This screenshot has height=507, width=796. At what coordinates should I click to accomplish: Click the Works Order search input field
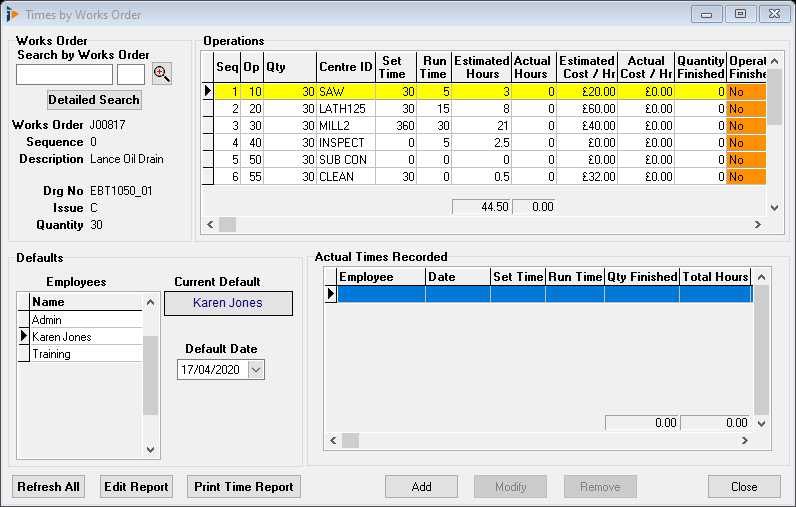coord(65,74)
